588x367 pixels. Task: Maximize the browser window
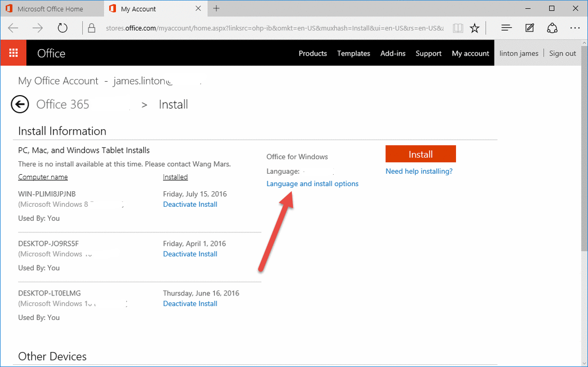[x=552, y=8]
